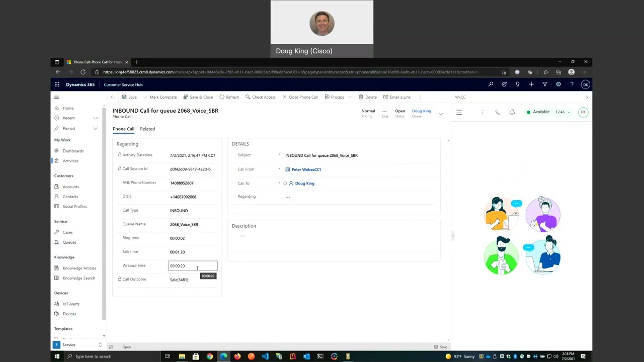Click the Description text area
Image resolution: width=644 pixels, height=362 pixels.
click(x=335, y=236)
